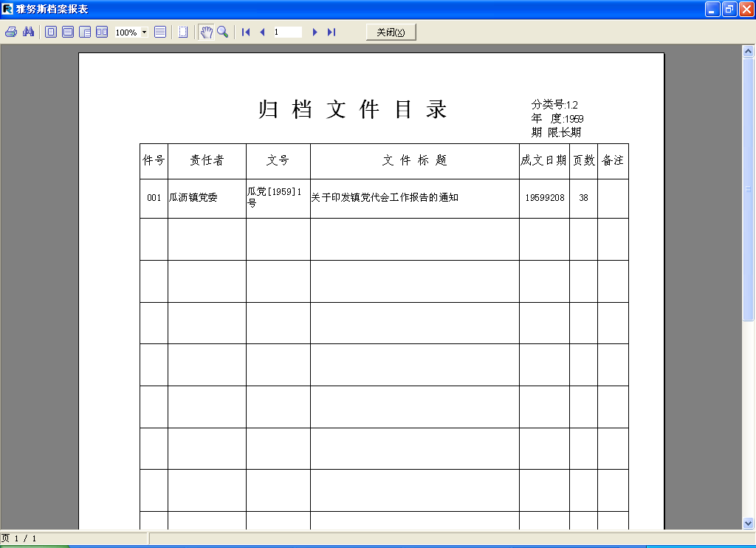The height and width of the screenshot is (548, 756).
Task: Click the 件号 column header
Action: coord(154,161)
